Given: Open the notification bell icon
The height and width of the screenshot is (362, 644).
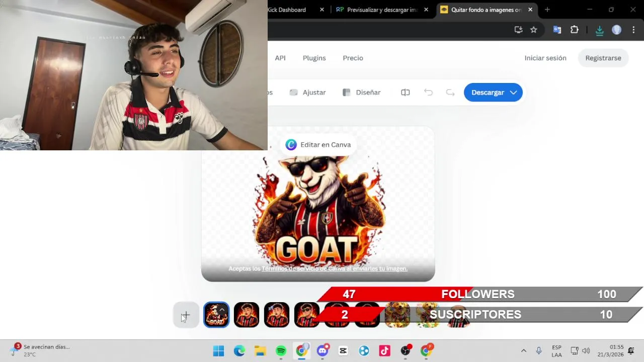Looking at the screenshot, I should [631, 350].
